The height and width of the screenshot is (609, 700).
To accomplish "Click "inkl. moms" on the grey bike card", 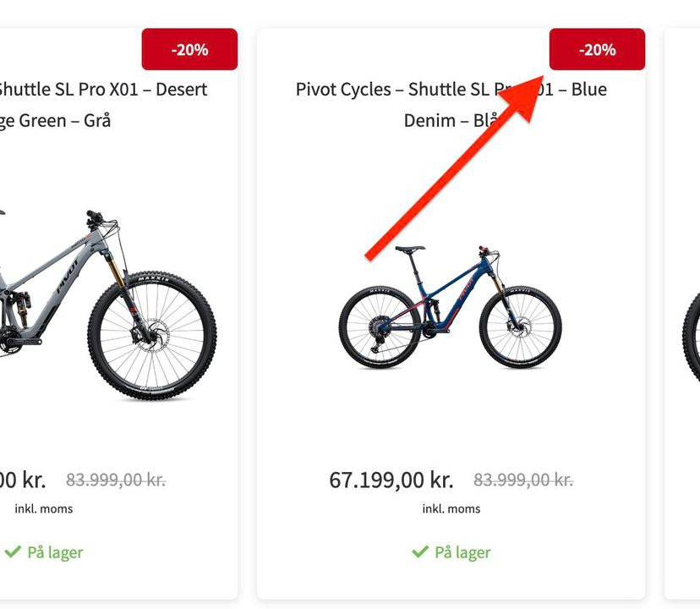I will (x=44, y=508).
